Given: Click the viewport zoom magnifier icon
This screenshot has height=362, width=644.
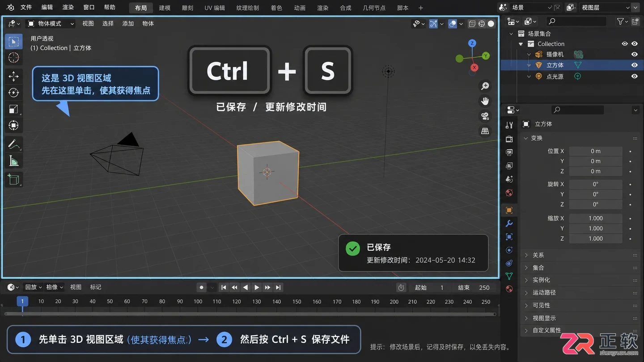Looking at the screenshot, I should [x=485, y=86].
